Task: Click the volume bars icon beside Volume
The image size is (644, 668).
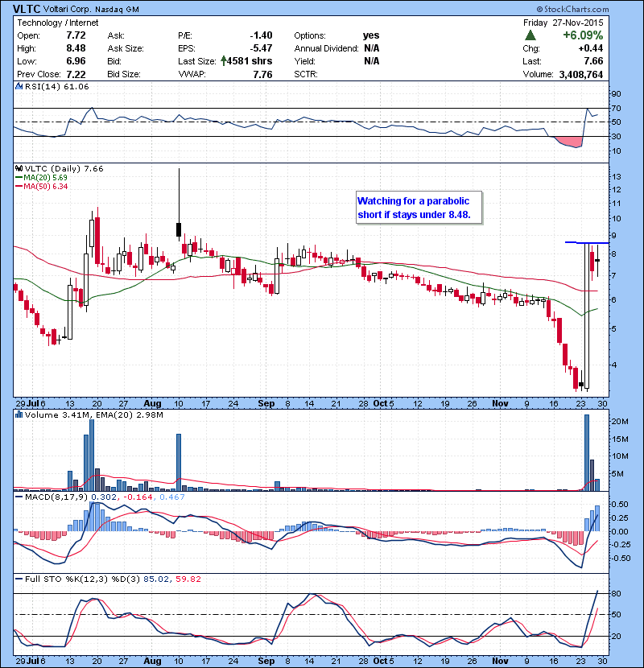Action: pos(19,414)
